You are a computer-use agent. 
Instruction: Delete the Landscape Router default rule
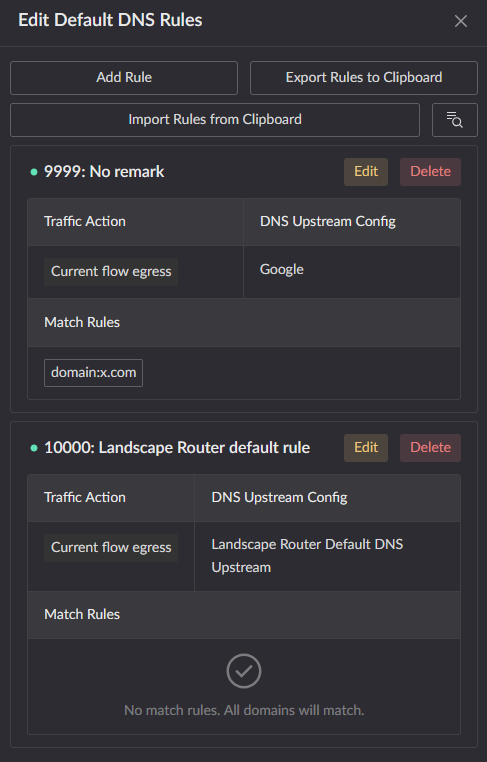pyautogui.click(x=430, y=448)
